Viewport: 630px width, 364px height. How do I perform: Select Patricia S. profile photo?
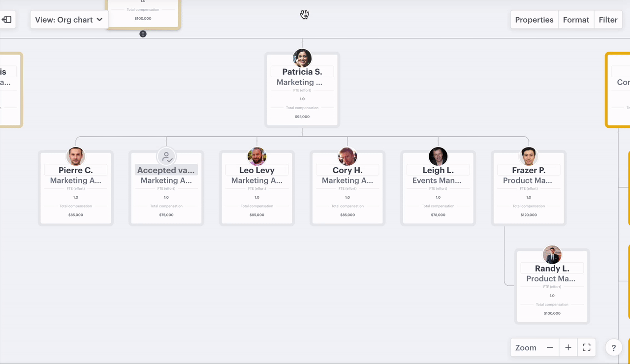[302, 58]
